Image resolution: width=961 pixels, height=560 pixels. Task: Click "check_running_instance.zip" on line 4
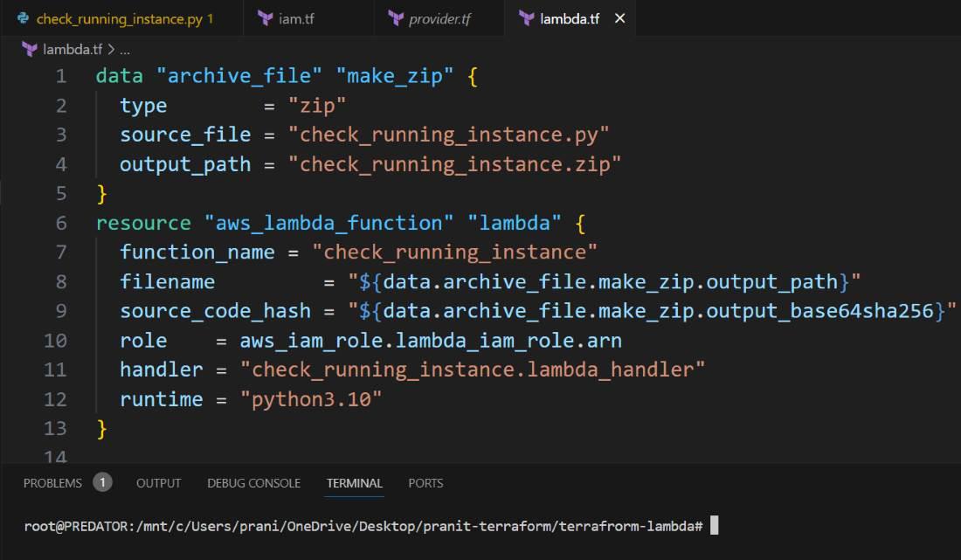click(455, 164)
